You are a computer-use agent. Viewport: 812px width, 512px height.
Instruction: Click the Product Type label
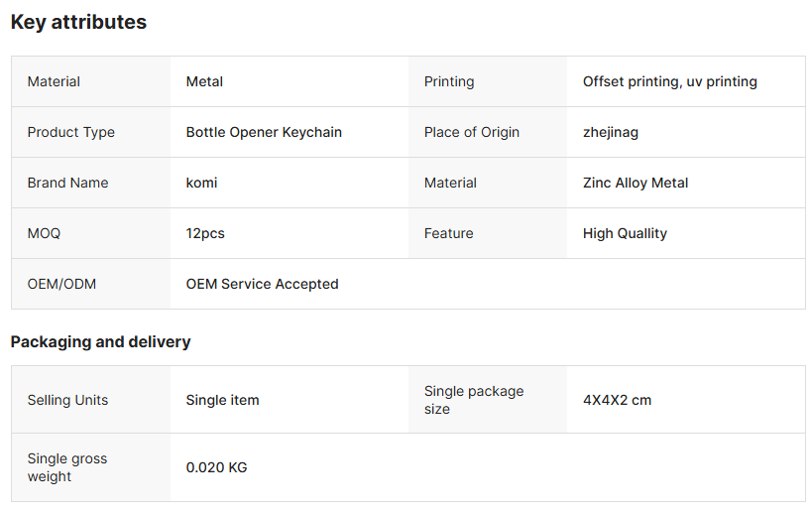[71, 132]
